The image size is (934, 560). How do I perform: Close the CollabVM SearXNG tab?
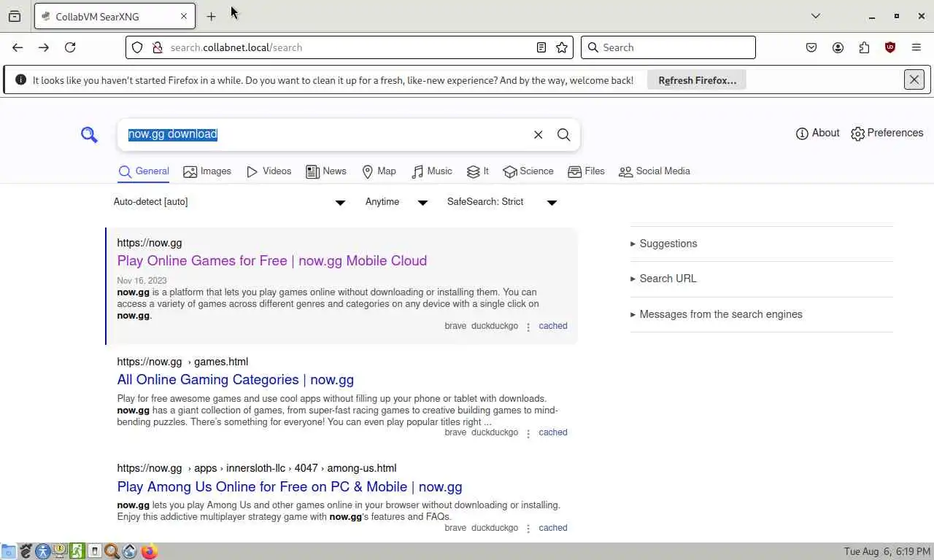[184, 16]
